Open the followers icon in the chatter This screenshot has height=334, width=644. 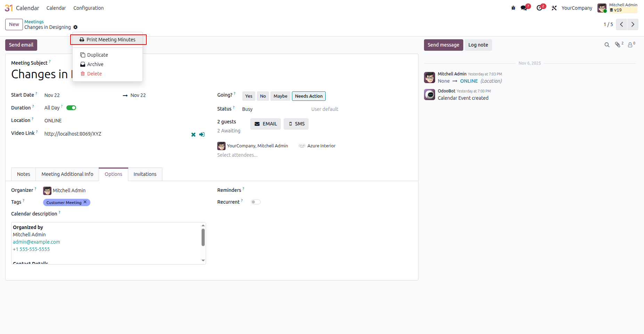(x=630, y=45)
